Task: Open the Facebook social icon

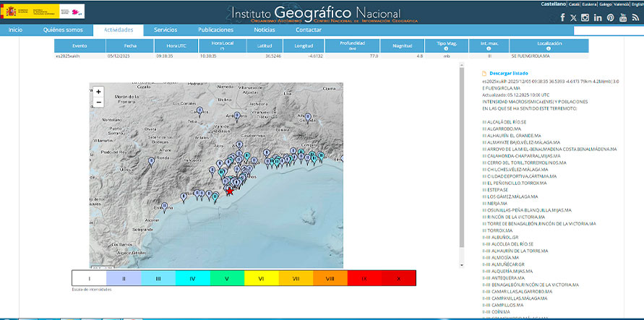Action: (x=562, y=17)
